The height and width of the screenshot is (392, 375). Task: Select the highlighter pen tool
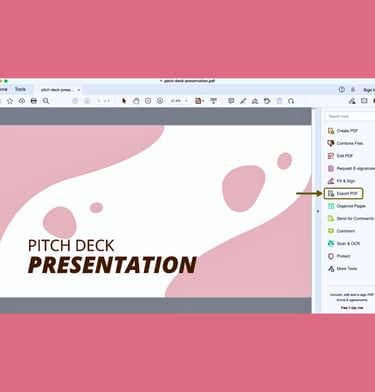pos(243,101)
